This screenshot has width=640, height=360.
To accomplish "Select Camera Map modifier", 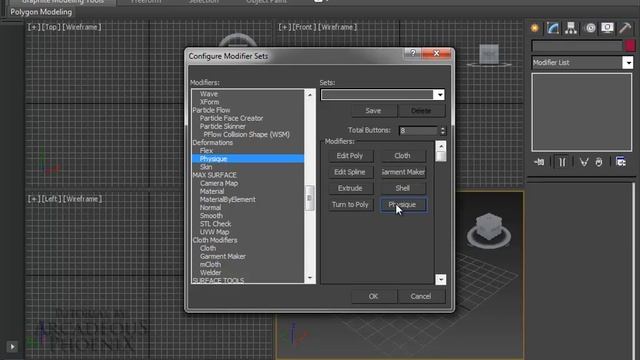I will (219, 183).
